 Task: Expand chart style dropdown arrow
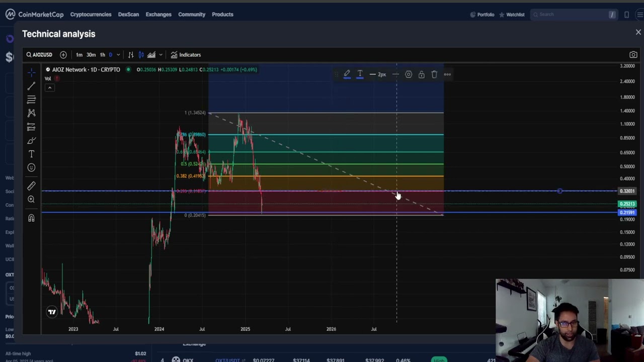[x=160, y=55]
